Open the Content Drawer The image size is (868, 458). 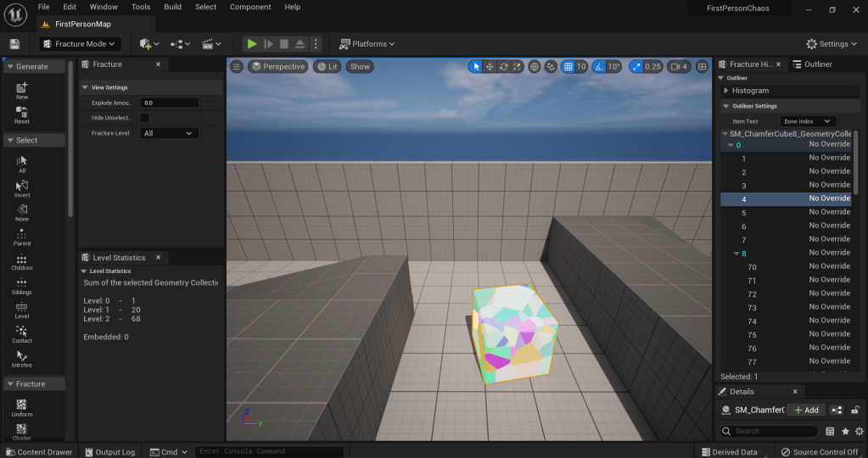39,452
